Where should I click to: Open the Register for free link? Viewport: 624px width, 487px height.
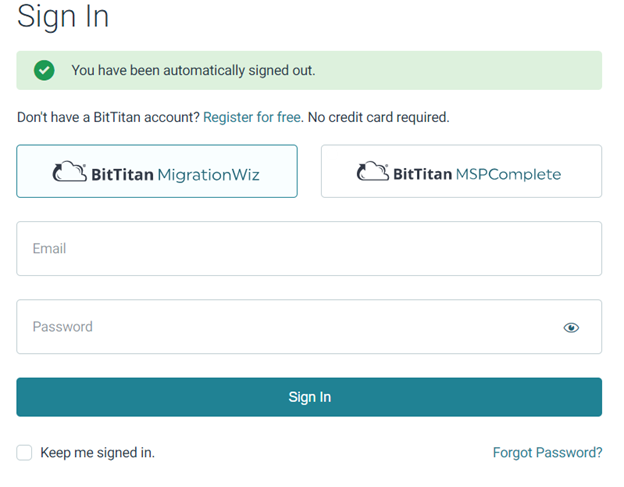(252, 117)
